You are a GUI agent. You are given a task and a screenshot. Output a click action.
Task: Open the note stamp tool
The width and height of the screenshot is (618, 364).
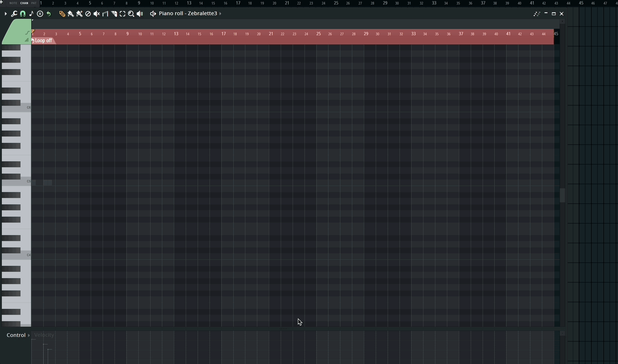(31, 14)
